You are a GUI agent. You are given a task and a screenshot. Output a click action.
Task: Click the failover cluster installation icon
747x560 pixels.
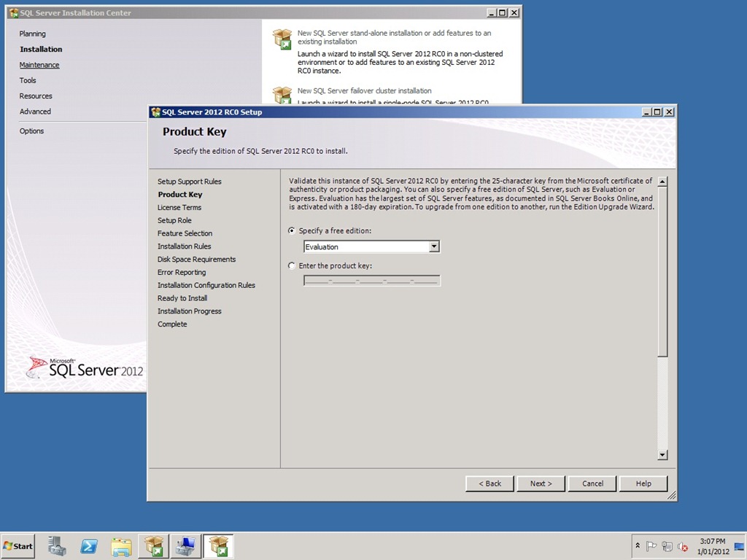(x=282, y=96)
